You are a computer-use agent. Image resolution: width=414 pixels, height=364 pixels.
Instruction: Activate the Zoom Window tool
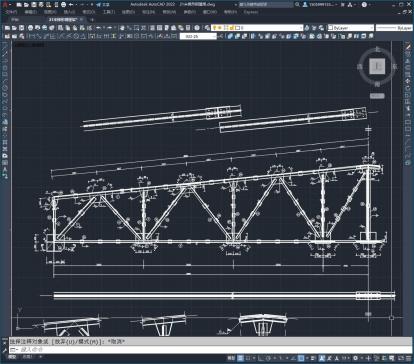tap(137, 28)
